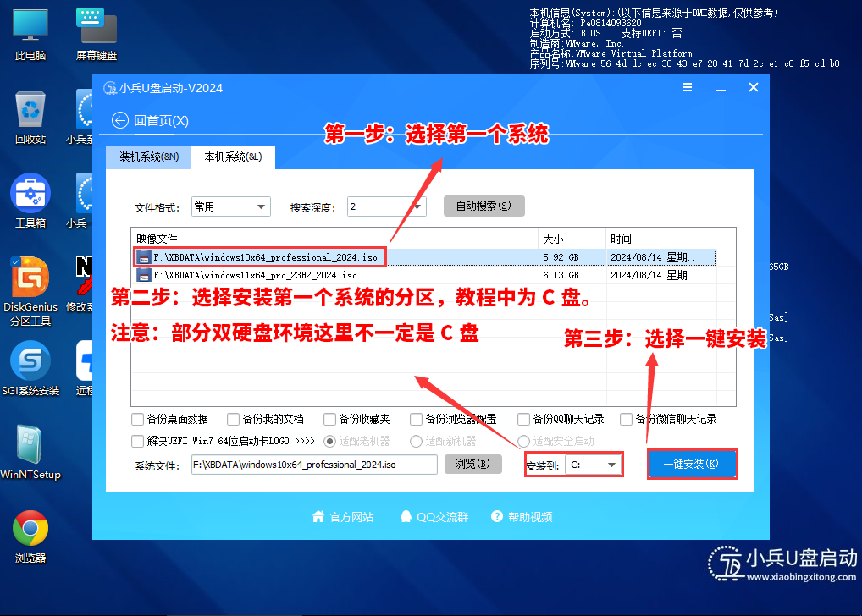Screen dimensions: 862x616
Task: Click the 5.92 GB size cell
Action: tap(561, 257)
